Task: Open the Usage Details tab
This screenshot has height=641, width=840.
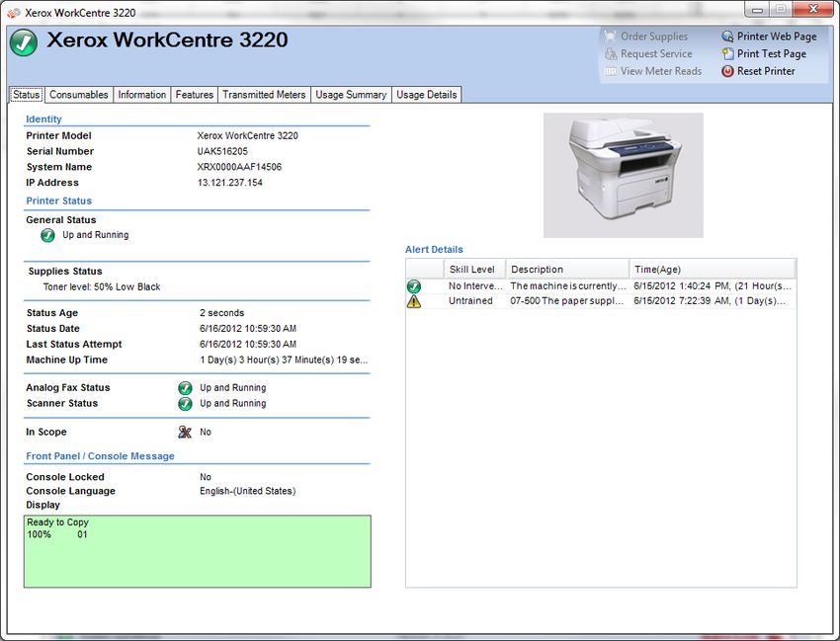Action: click(x=427, y=95)
